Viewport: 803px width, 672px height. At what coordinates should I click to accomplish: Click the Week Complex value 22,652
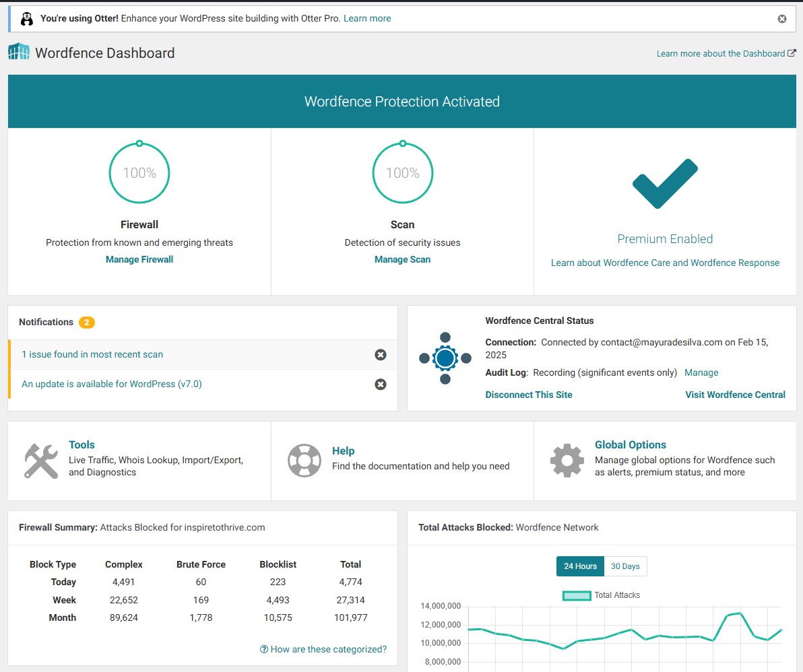pos(123,600)
